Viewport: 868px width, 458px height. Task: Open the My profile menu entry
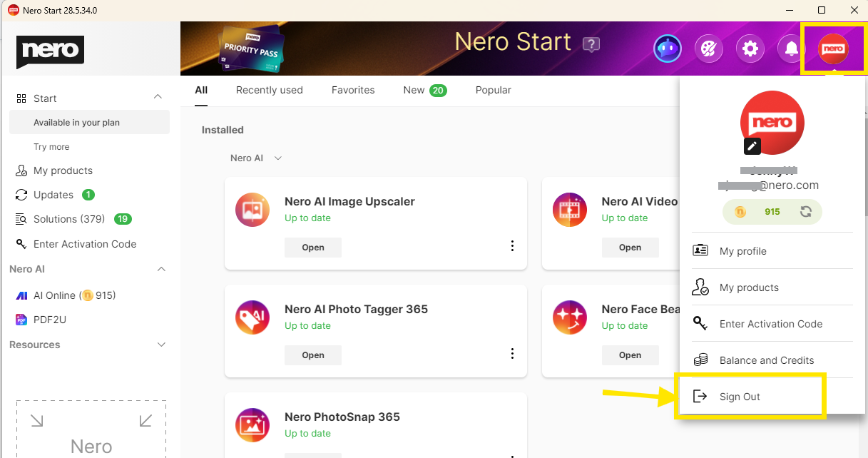(x=772, y=251)
